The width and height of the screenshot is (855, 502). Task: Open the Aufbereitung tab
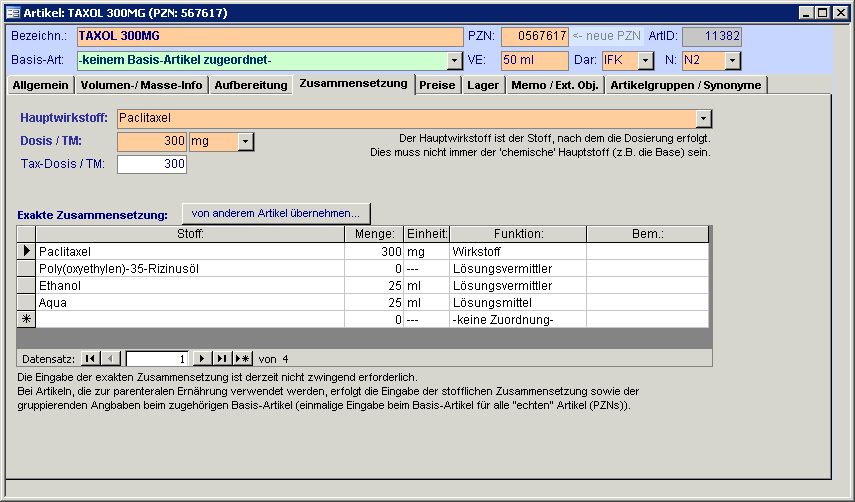[x=251, y=85]
